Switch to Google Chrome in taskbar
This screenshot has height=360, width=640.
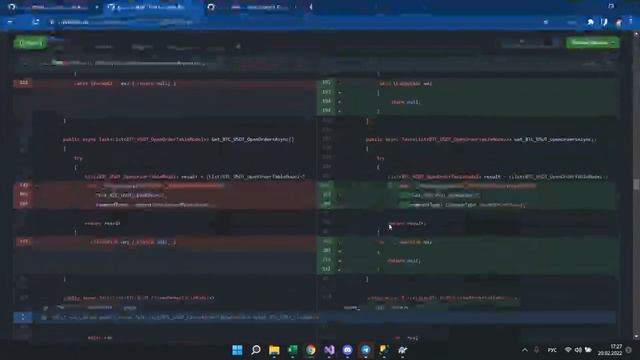pyautogui.click(x=311, y=350)
